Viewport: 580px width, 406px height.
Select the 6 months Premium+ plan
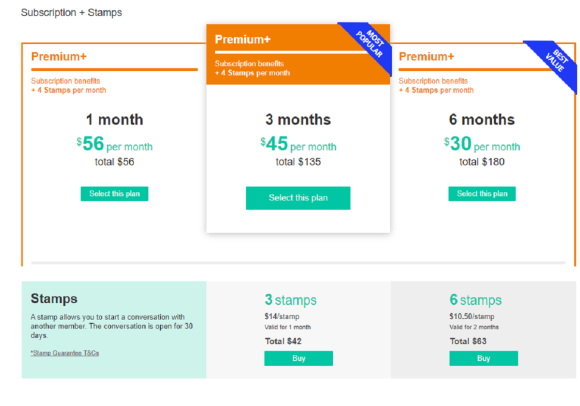[482, 194]
